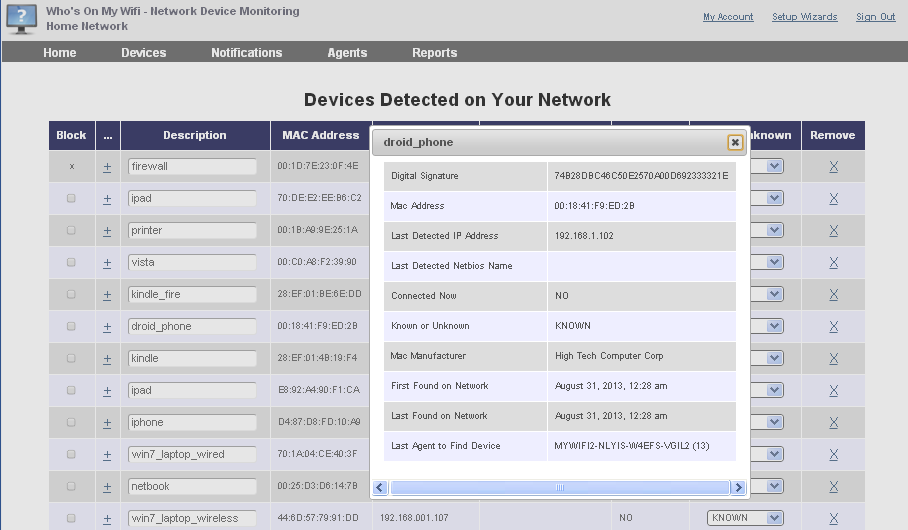Open the Devices menu tab
The height and width of the screenshot is (530, 908).
144,53
